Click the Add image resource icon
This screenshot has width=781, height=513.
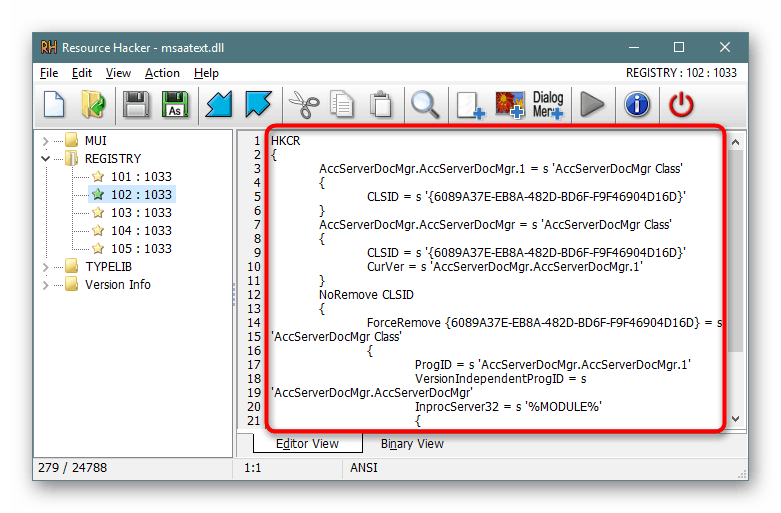point(510,105)
